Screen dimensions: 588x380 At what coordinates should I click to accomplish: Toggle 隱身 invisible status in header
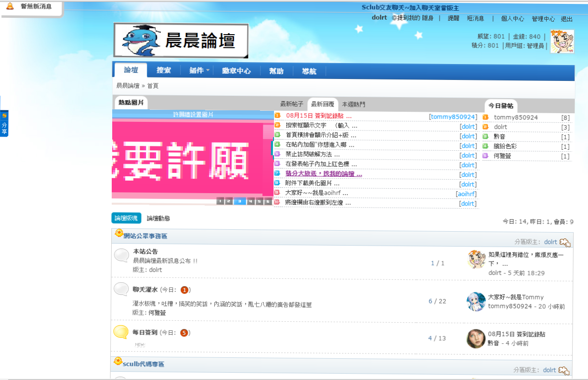428,18
